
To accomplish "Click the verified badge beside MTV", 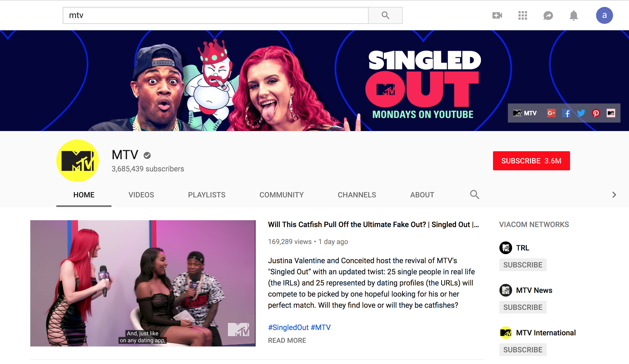I will [x=147, y=155].
